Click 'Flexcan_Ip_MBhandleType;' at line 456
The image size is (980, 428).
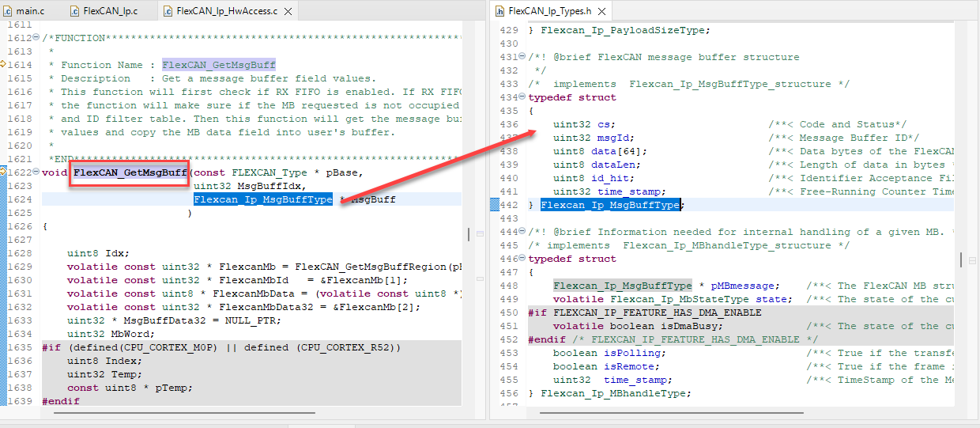pyautogui.click(x=616, y=393)
